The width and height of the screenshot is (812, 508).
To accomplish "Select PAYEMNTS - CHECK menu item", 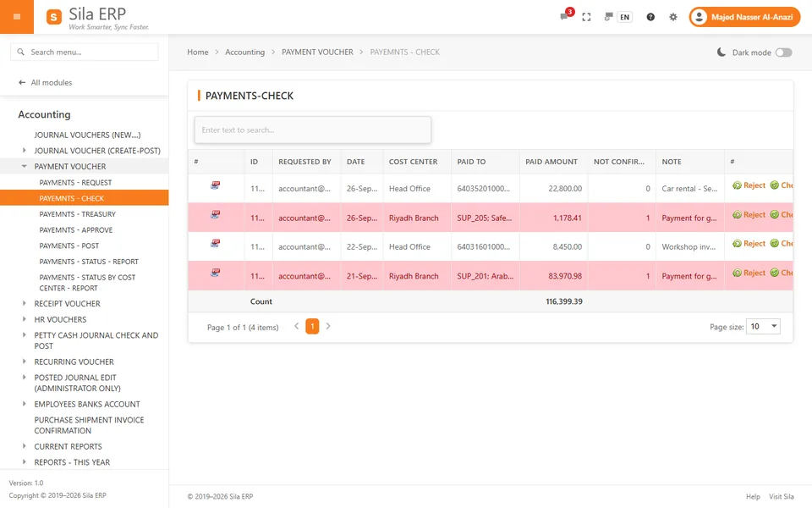I will [84, 198].
